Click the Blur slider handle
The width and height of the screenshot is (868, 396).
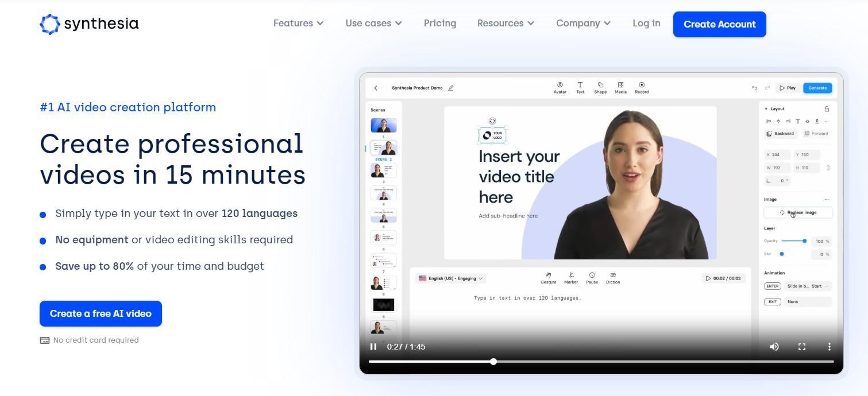pos(782,254)
